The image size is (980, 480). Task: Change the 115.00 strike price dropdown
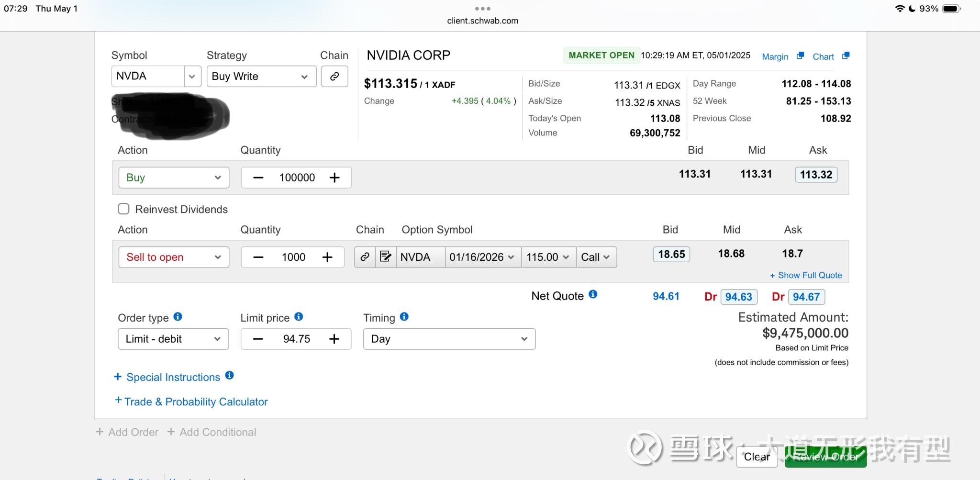click(x=548, y=257)
